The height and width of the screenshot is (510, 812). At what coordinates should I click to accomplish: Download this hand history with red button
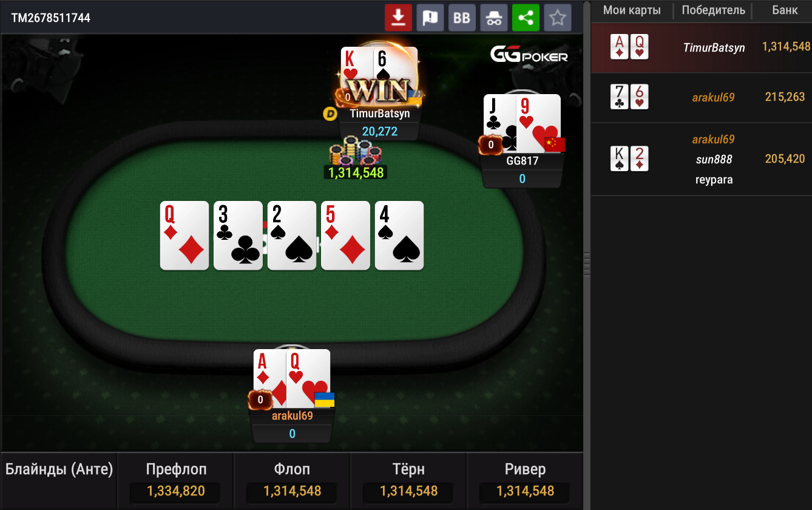398,18
